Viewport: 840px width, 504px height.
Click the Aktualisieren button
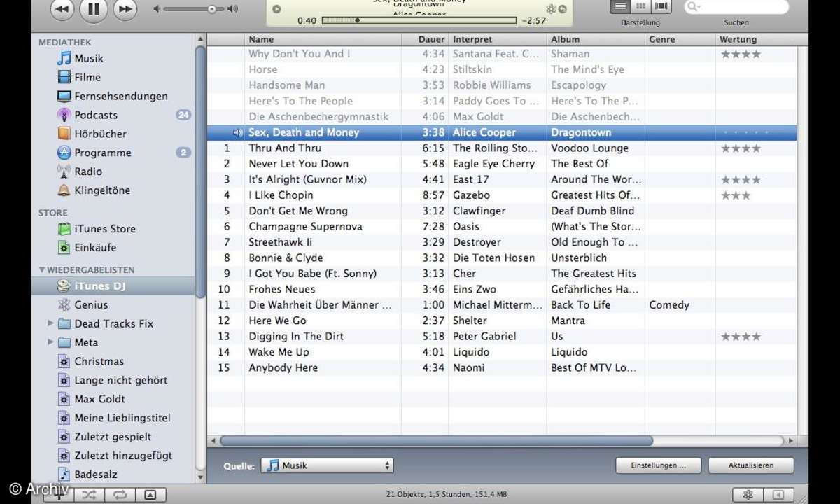pos(751,465)
